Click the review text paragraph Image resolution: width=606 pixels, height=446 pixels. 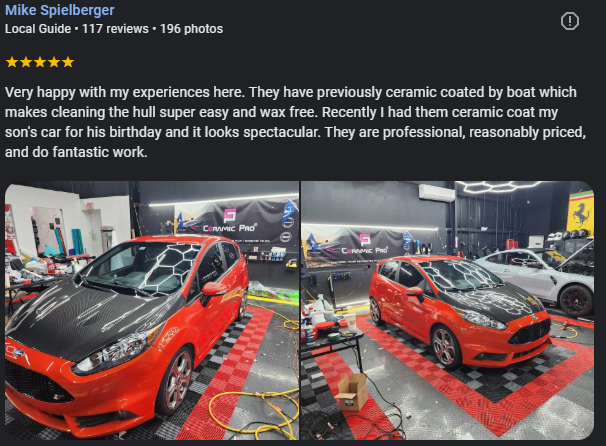point(295,122)
